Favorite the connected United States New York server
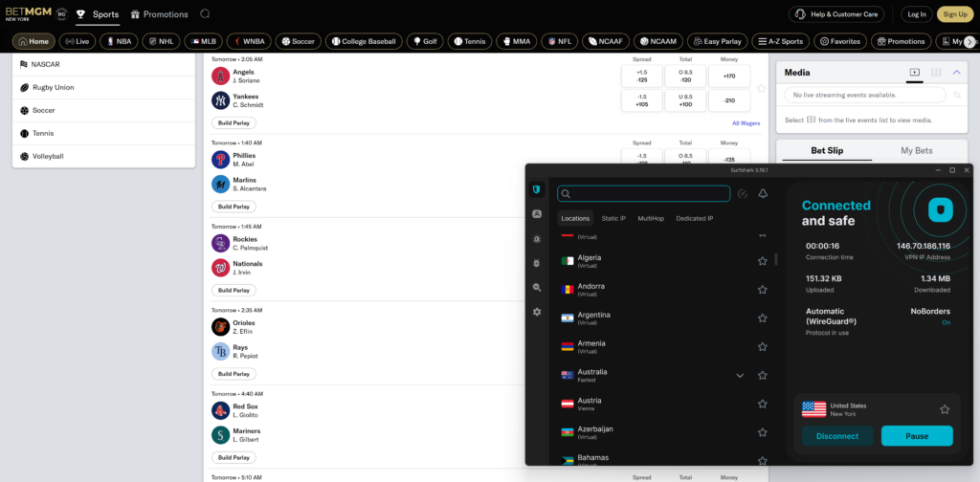The height and width of the screenshot is (482, 980). (x=945, y=409)
